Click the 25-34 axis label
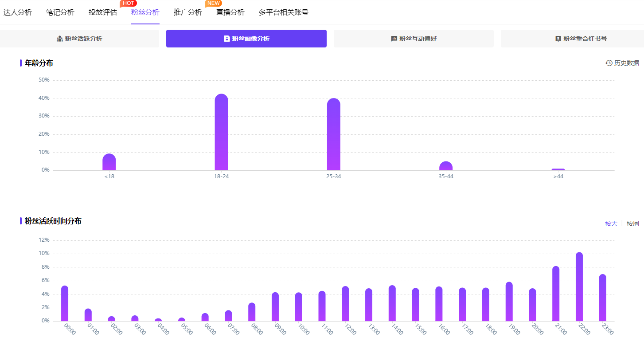This screenshot has height=353, width=644. [334, 176]
